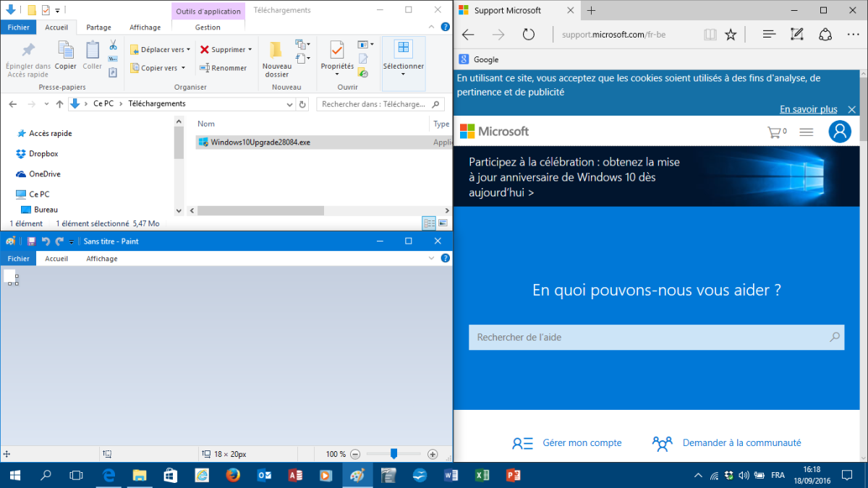Dismiss the cookie notice with X
Image resolution: width=868 pixels, height=488 pixels.
(851, 109)
